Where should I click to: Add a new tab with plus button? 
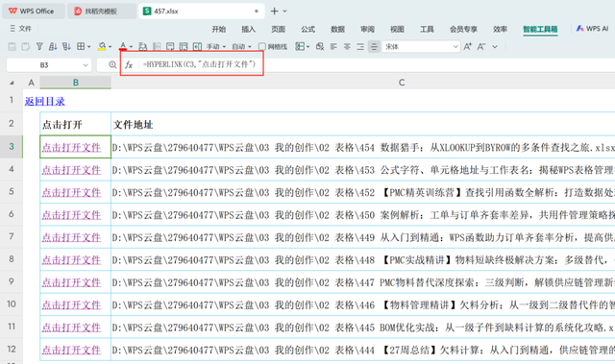pyautogui.click(x=275, y=11)
